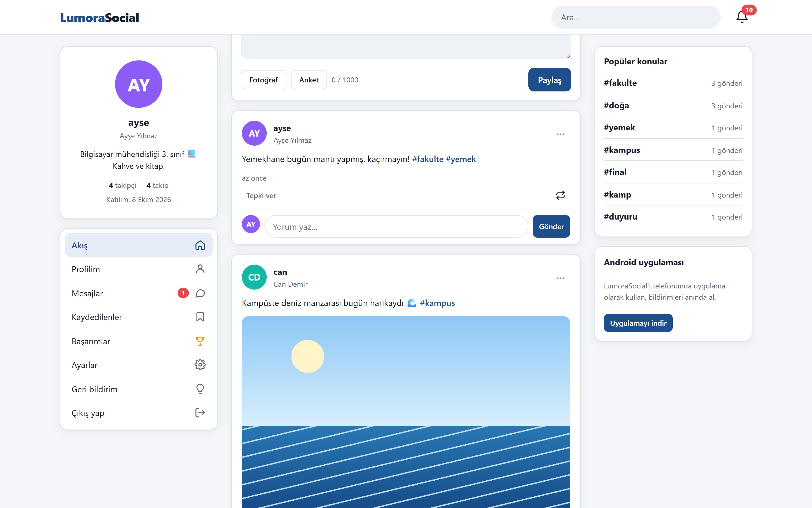The height and width of the screenshot is (508, 812).
Task: Open the Ayarlar menu item
Action: pos(139,365)
